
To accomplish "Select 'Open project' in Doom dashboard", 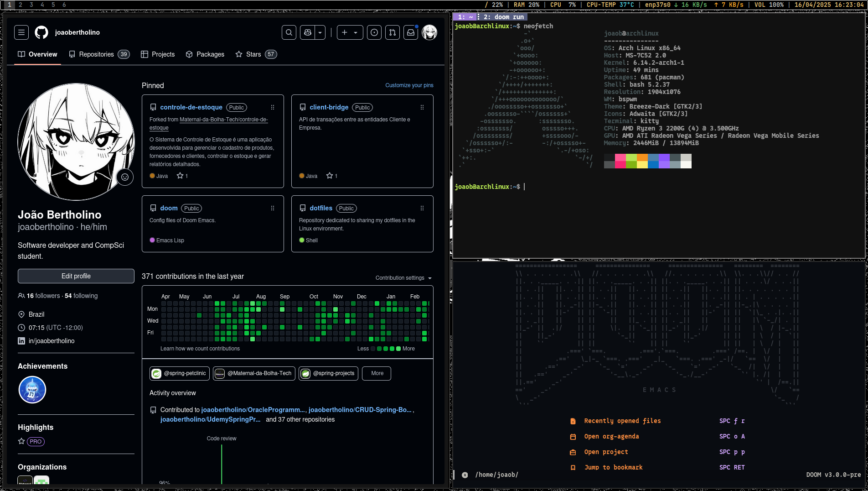I will tap(606, 452).
